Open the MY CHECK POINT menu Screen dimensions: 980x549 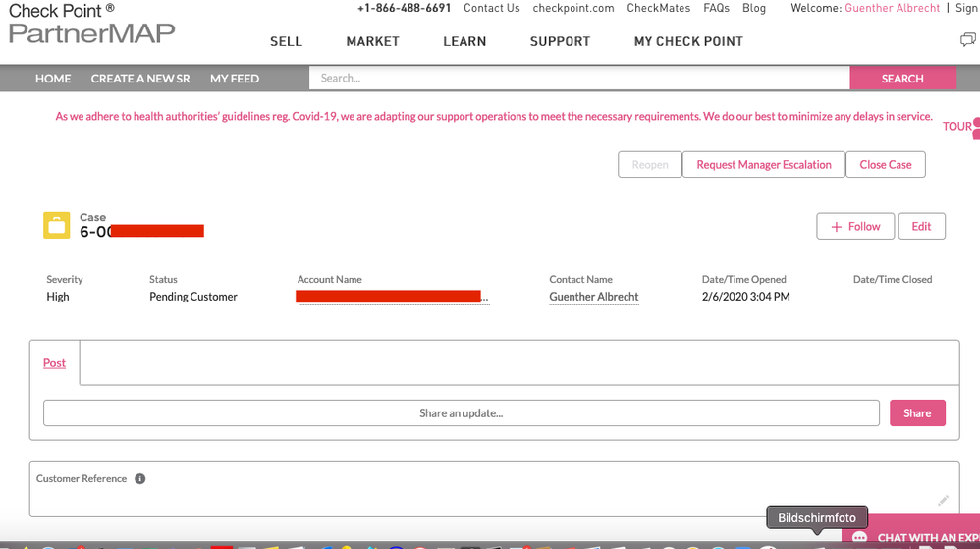coord(688,42)
